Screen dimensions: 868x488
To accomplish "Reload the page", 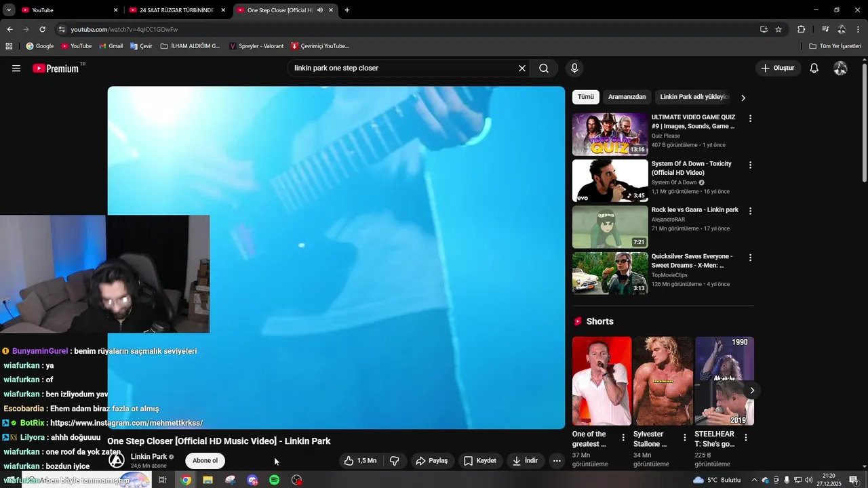I will coord(42,29).
